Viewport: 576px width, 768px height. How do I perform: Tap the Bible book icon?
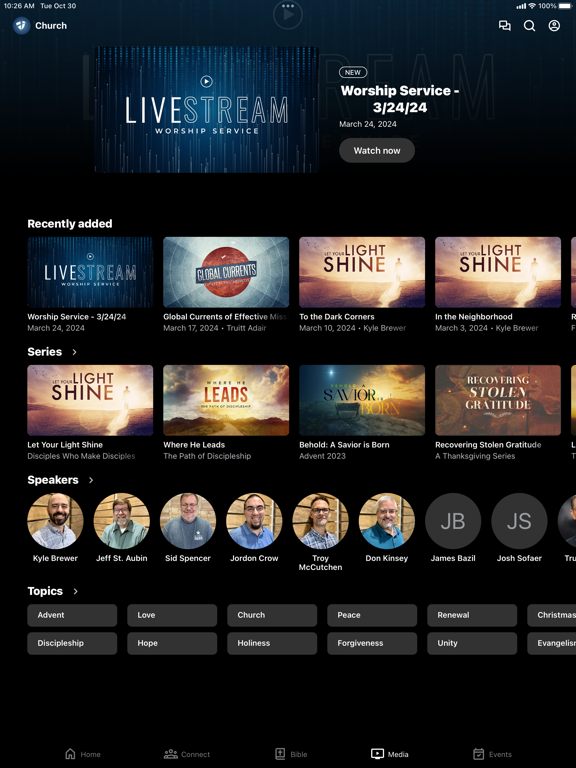(280, 753)
